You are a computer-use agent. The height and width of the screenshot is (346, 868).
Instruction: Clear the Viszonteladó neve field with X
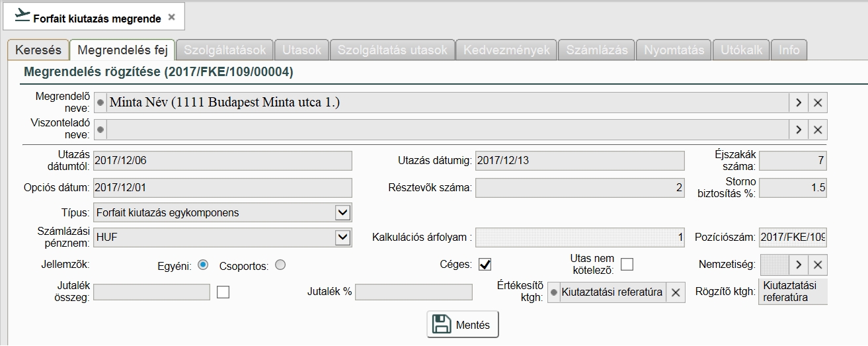(x=818, y=130)
